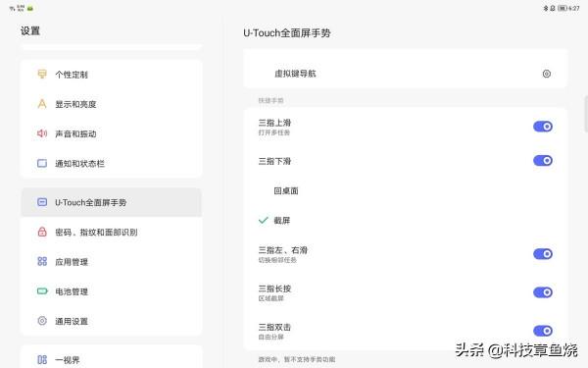Disable the 三指左、右滑 switch
This screenshot has height=368, width=588.
543,254
